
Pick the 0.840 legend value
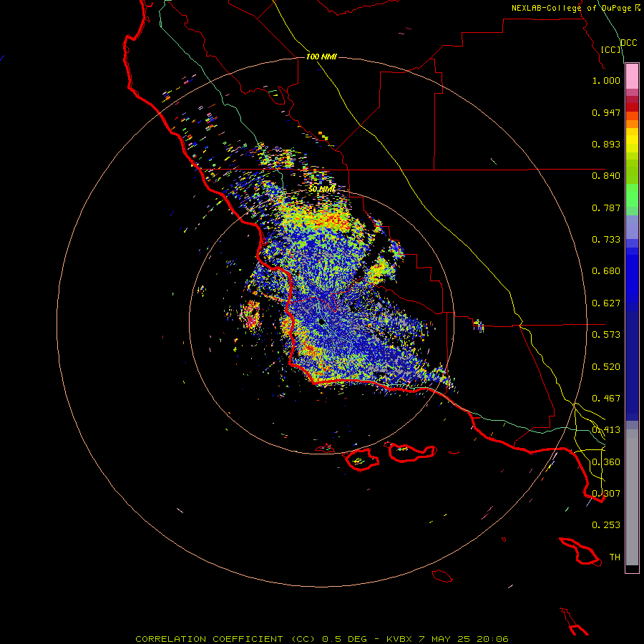606,176
